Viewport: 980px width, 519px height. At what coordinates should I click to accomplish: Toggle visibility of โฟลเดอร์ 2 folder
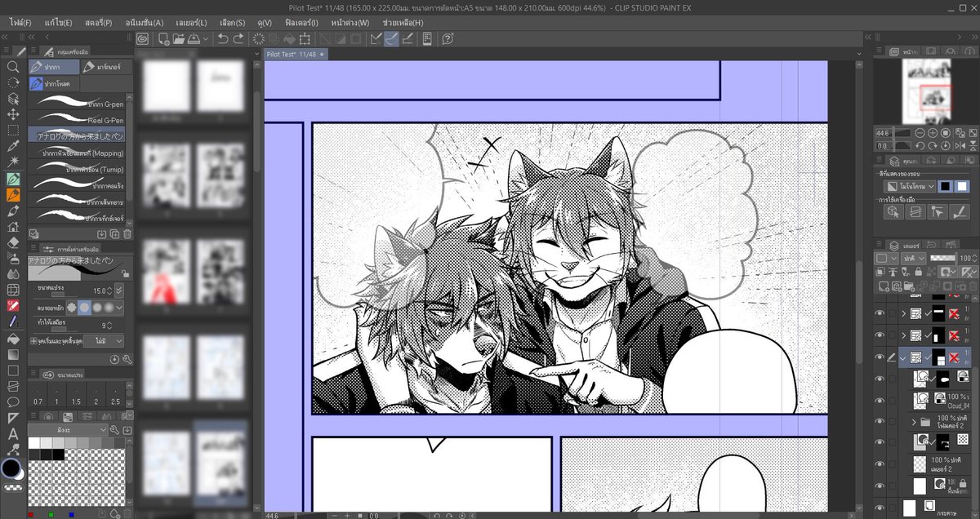coord(880,422)
